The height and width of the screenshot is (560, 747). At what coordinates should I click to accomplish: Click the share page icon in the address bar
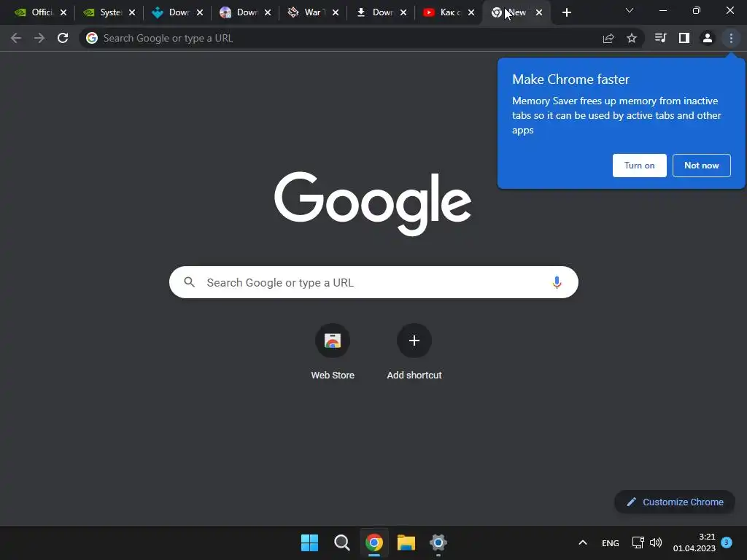tap(608, 38)
